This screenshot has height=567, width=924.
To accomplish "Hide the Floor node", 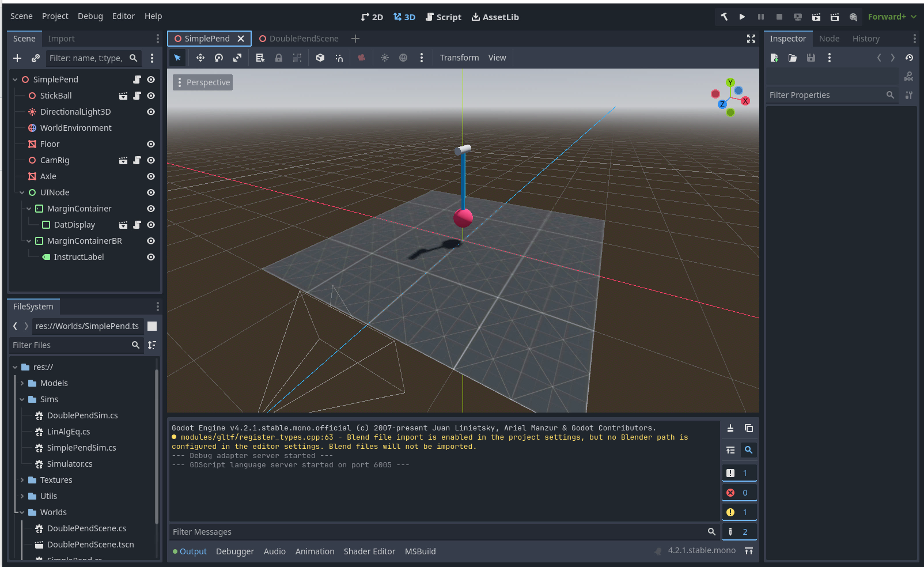I will tap(151, 144).
